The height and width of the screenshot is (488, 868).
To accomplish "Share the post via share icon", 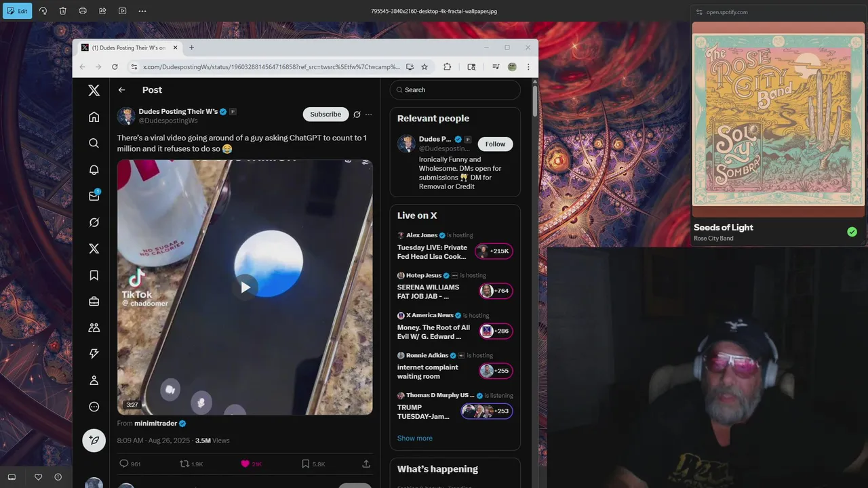I will coord(366,464).
